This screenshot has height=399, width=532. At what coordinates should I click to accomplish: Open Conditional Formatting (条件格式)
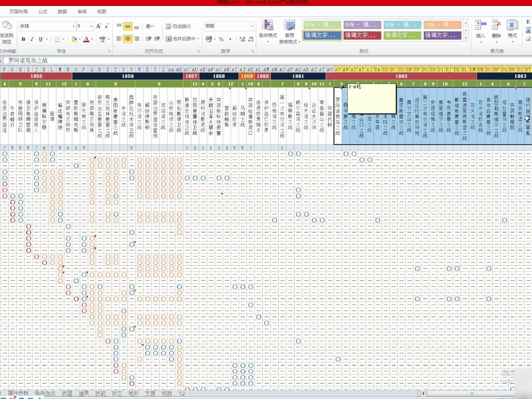[x=268, y=32]
